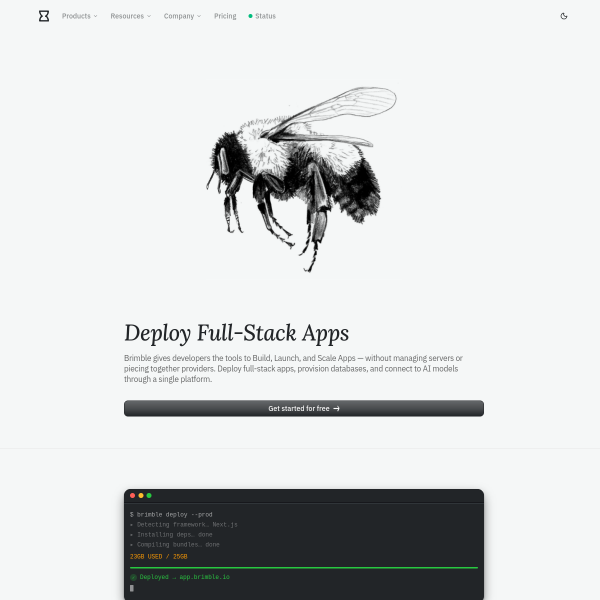Expand the Products dropdown menu
Image resolution: width=600 pixels, height=600 pixels.
[x=80, y=16]
